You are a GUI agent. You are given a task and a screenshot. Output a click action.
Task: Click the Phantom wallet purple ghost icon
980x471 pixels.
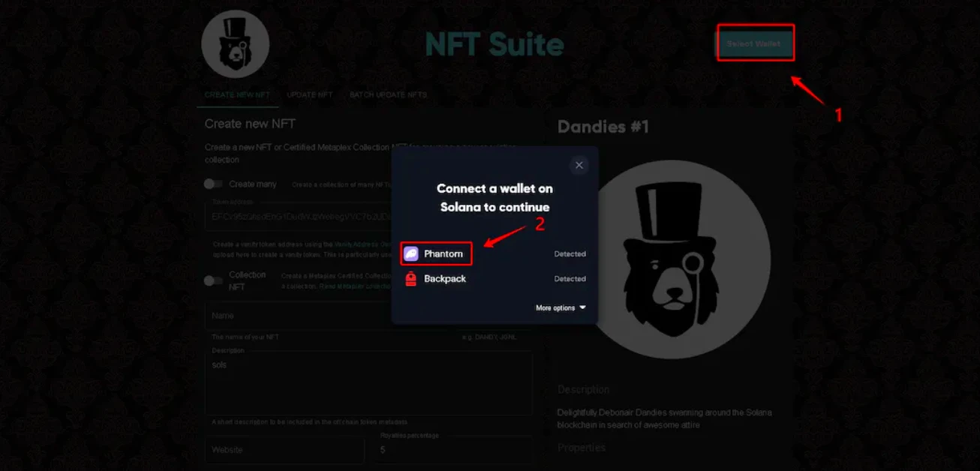(x=411, y=254)
